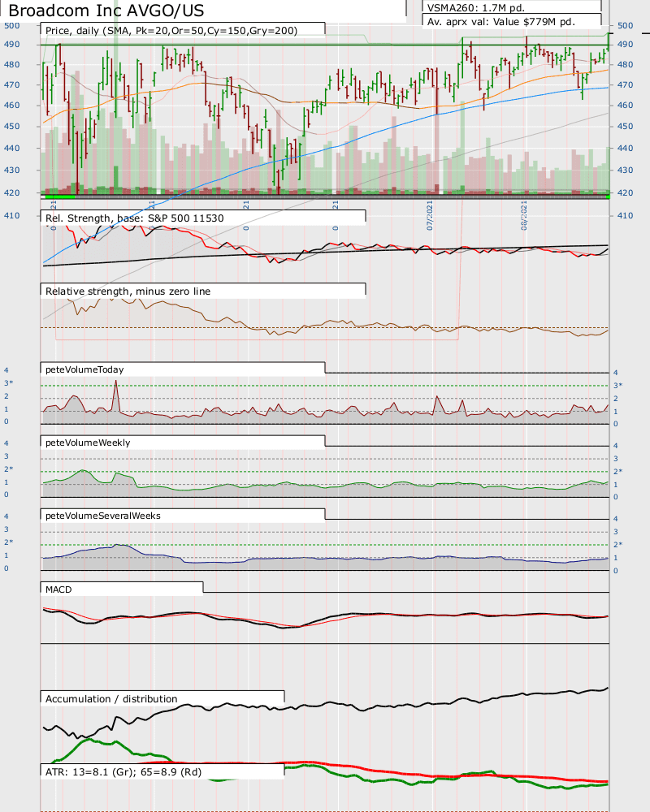The height and width of the screenshot is (812, 650).
Task: Click the right-axis price label 500
Action: 625,25
